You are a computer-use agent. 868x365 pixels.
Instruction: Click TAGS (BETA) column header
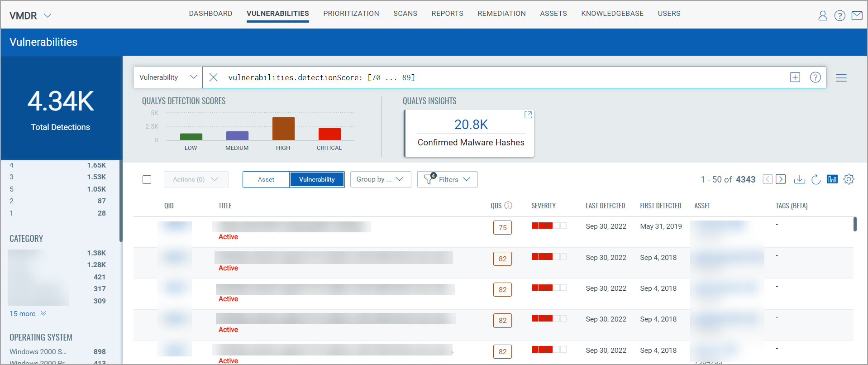click(792, 206)
